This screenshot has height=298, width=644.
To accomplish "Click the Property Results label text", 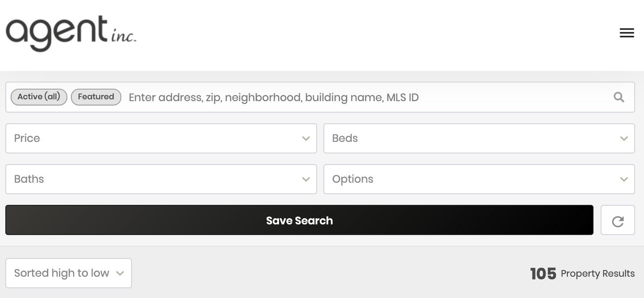I will pyautogui.click(x=597, y=274).
